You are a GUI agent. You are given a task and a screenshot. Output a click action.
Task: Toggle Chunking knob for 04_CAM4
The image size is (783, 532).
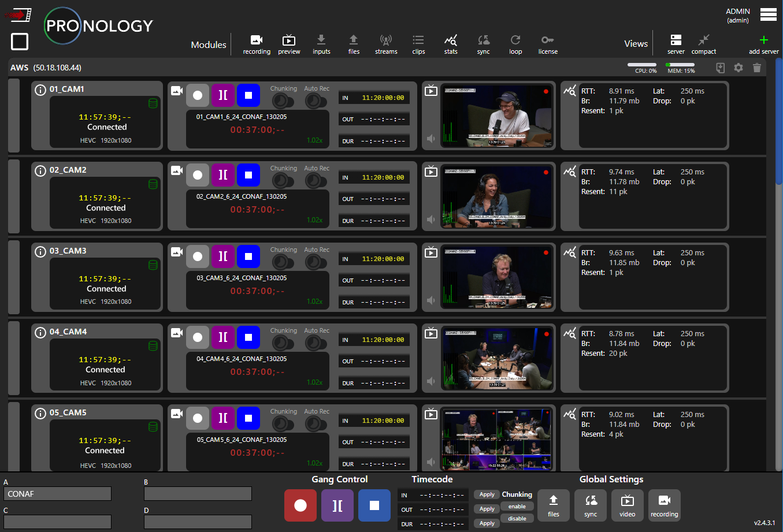click(x=281, y=343)
